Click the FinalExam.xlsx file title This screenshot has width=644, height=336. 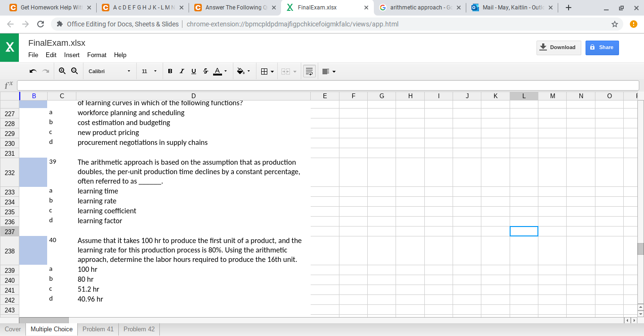pyautogui.click(x=57, y=43)
